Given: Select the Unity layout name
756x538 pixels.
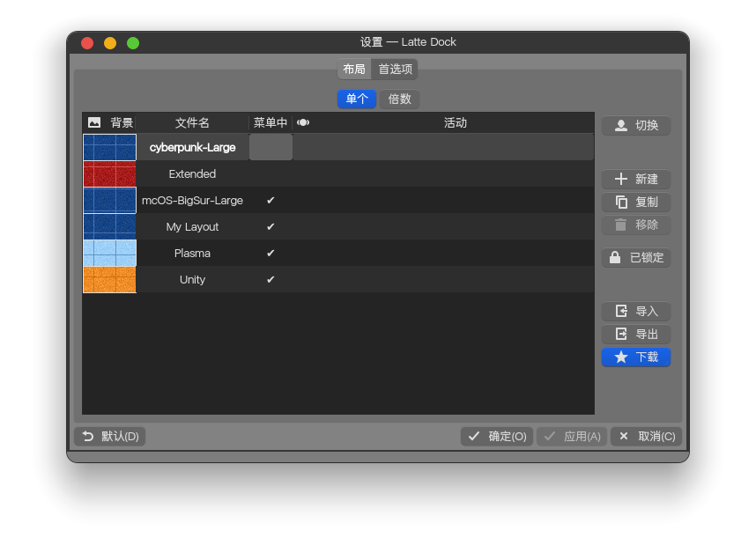Looking at the screenshot, I should click(x=192, y=280).
